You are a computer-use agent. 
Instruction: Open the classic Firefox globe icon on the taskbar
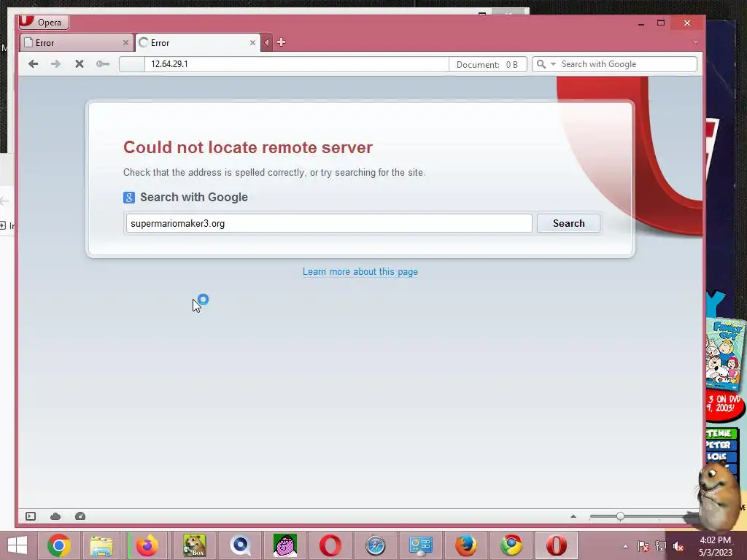pos(466,545)
